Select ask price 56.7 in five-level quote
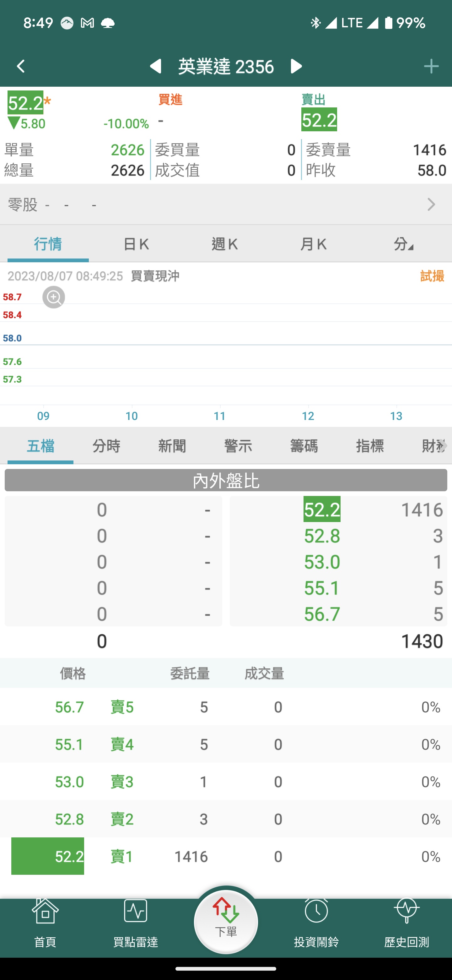 click(x=322, y=614)
